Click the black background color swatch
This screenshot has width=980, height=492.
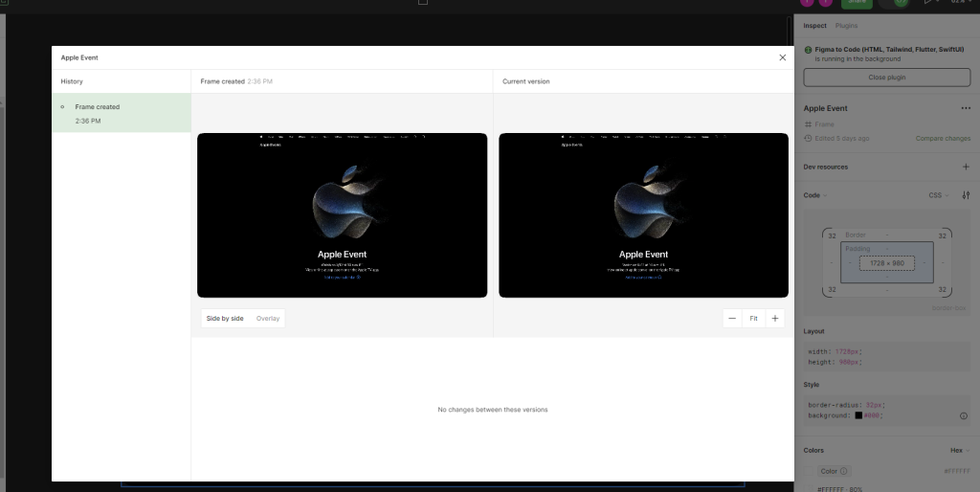(x=859, y=415)
